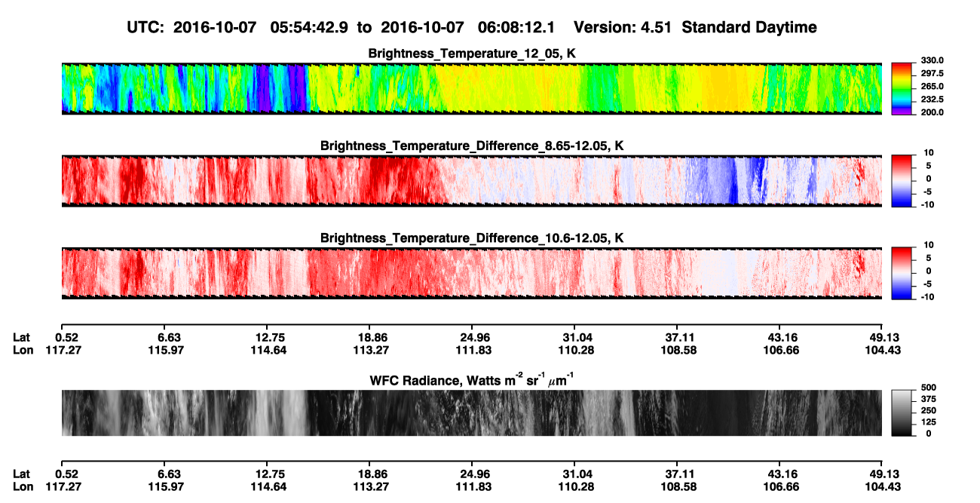The width and height of the screenshot is (980, 503).
Task: Click the '125' label on the grayscale colorbar
Action: click(x=928, y=422)
